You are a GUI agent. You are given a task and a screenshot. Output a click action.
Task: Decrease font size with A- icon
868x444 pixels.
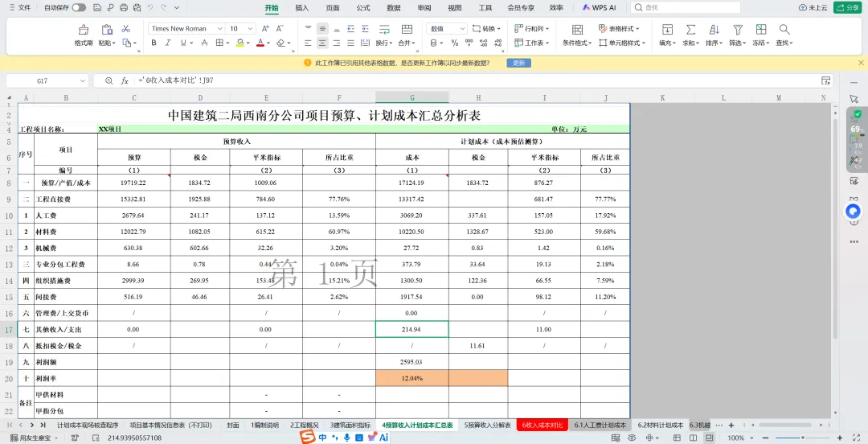tap(280, 28)
